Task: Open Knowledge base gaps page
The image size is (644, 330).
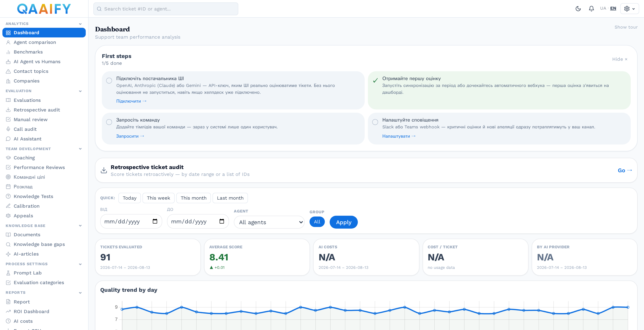Action: [x=39, y=244]
